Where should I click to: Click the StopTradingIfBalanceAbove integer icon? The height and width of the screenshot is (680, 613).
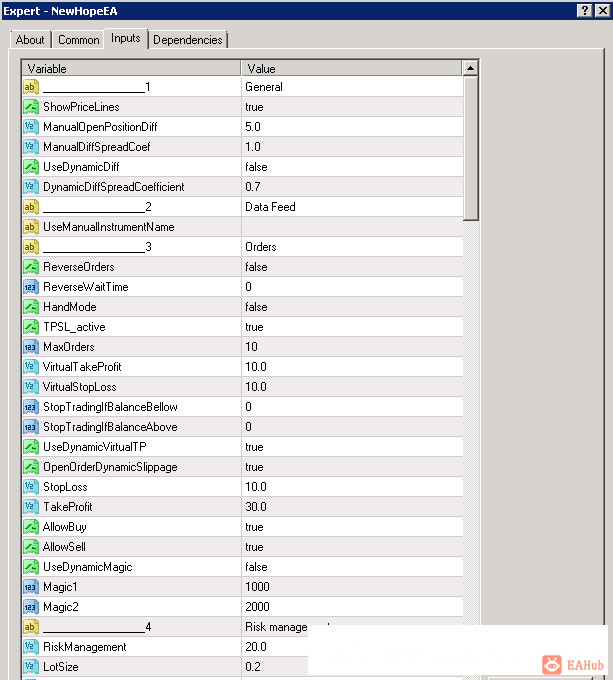(x=31, y=427)
